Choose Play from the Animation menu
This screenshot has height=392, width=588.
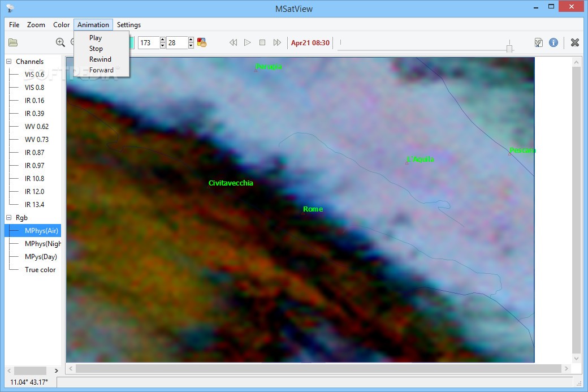pyautogui.click(x=96, y=37)
